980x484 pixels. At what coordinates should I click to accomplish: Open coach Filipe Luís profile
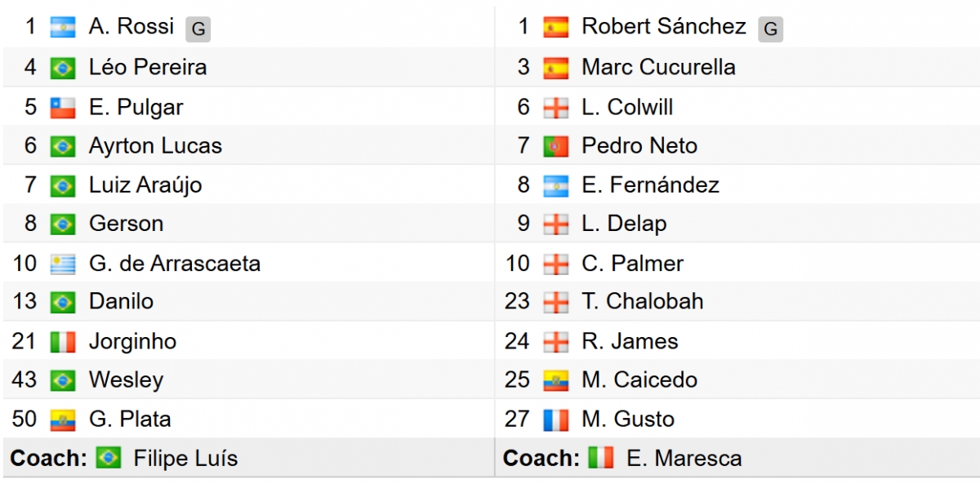(185, 459)
